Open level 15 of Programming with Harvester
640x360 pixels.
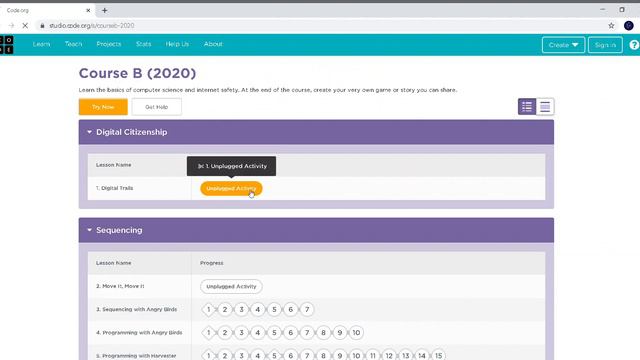click(438, 355)
